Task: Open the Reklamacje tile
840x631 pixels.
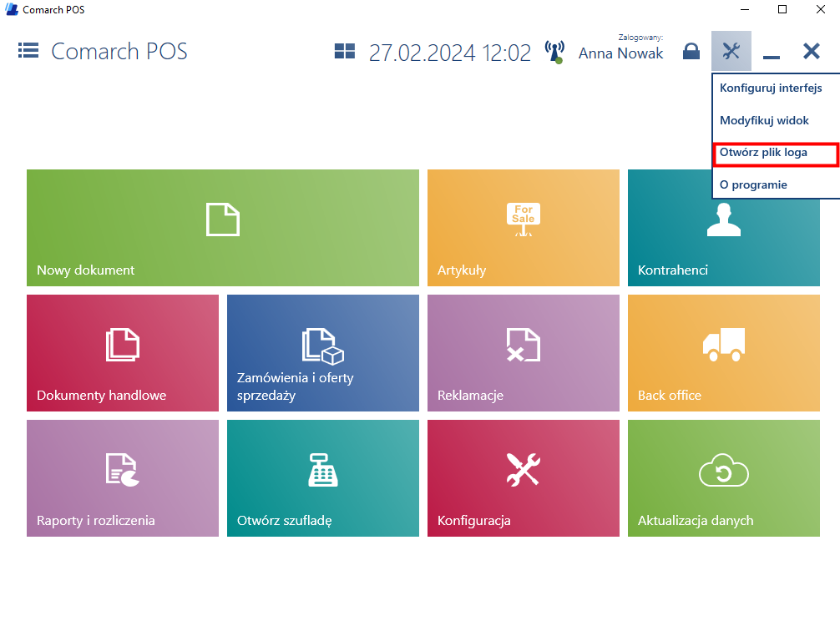Action: point(524,353)
